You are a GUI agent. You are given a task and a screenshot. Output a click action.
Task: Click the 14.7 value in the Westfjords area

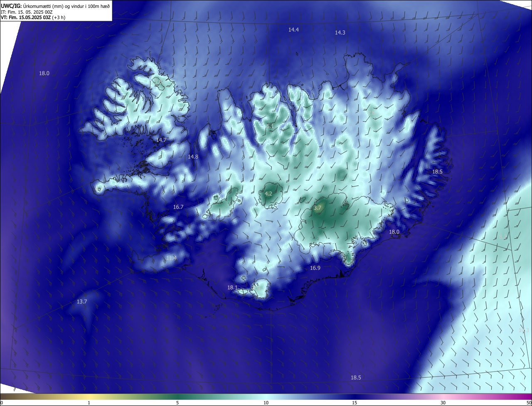pos(161,140)
